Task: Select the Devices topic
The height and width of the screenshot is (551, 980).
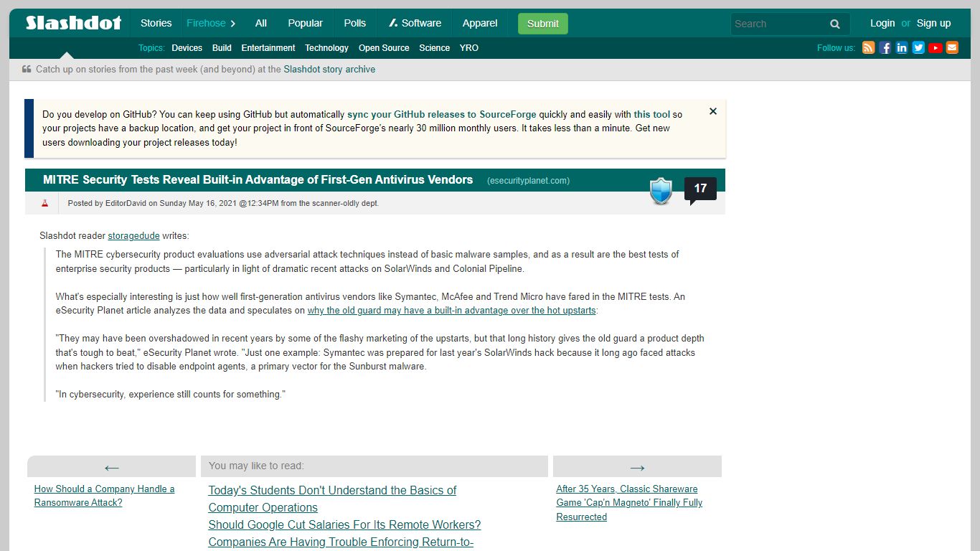Action: point(187,48)
